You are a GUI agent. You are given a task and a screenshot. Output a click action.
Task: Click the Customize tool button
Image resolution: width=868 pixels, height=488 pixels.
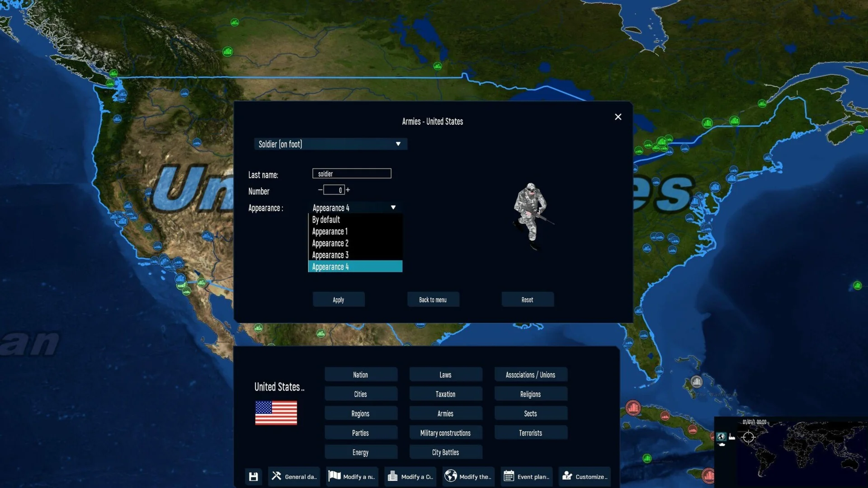585,477
